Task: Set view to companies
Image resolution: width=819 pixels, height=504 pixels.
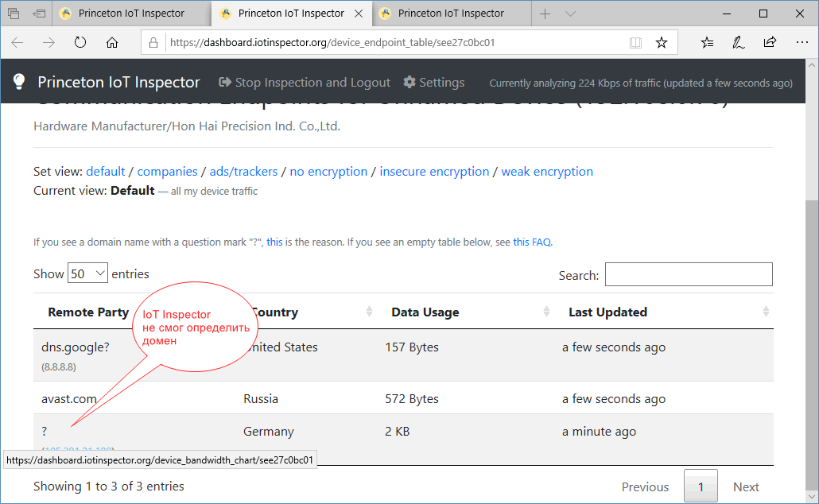Action: tap(167, 171)
